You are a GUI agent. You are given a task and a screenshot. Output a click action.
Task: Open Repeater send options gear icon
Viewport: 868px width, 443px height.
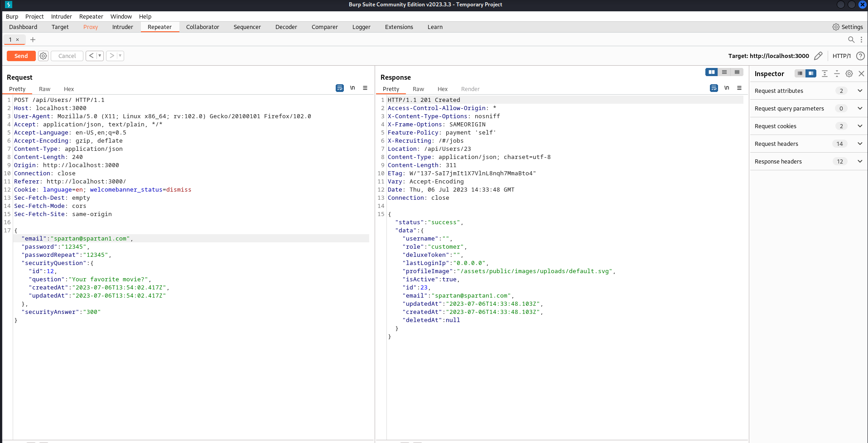pos(43,56)
